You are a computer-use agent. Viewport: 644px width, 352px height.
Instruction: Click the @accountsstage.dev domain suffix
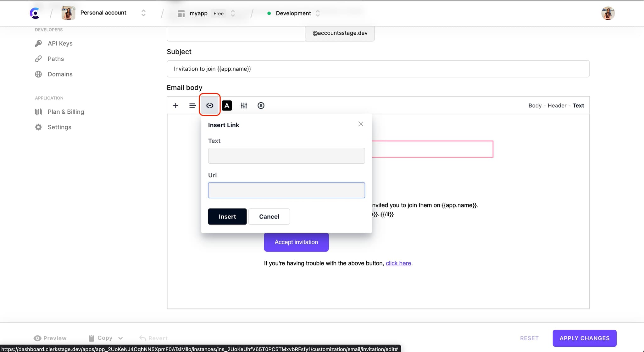coord(340,33)
